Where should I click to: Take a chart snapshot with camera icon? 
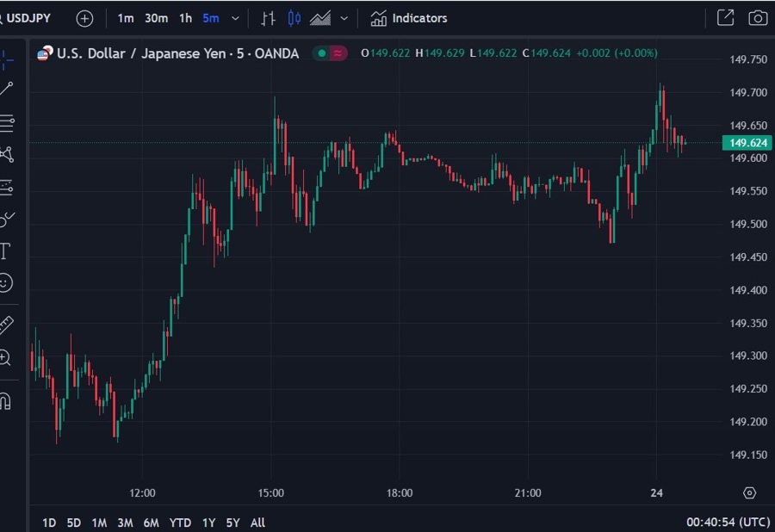click(x=757, y=18)
